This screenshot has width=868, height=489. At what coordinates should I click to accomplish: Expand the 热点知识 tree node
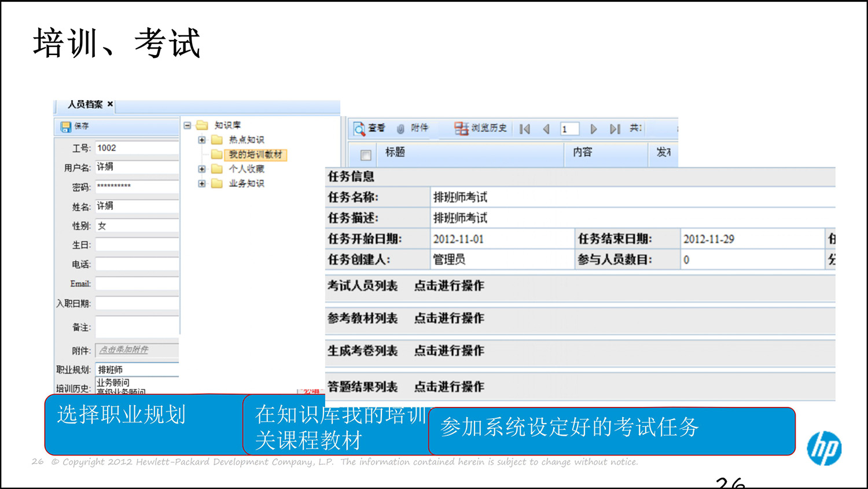201,139
